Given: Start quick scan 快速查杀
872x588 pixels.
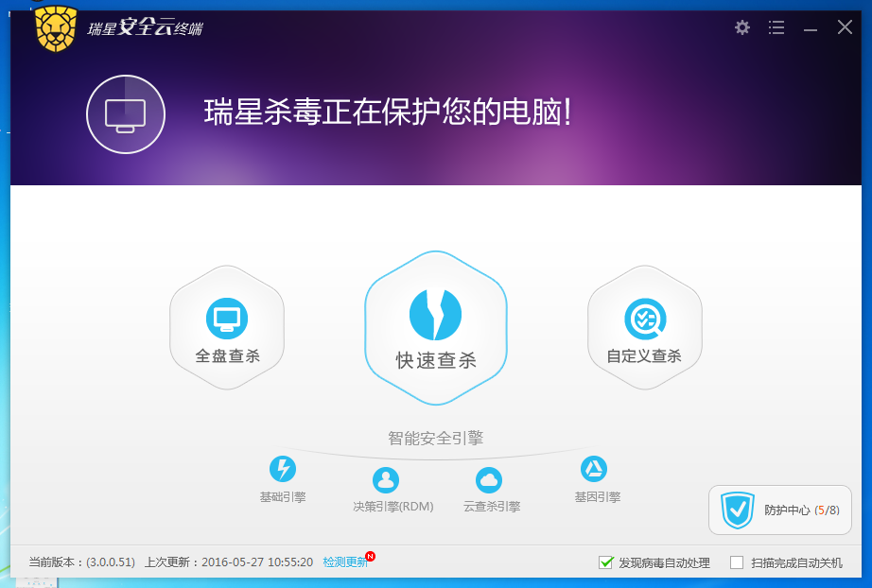Looking at the screenshot, I should (x=435, y=328).
